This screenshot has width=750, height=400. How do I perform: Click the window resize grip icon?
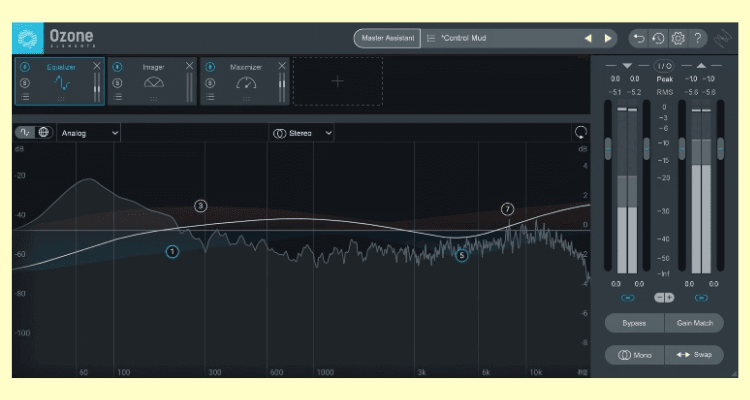tap(734, 373)
